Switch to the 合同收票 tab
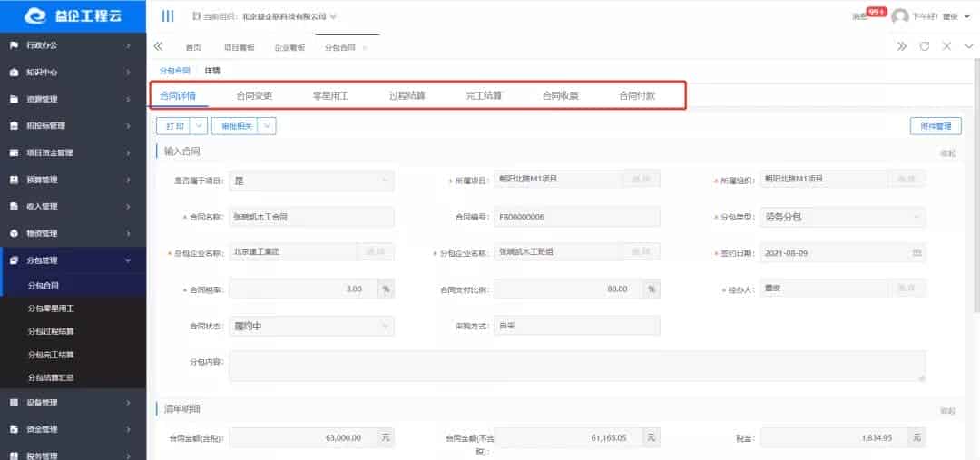The height and width of the screenshot is (460, 980). point(560,96)
